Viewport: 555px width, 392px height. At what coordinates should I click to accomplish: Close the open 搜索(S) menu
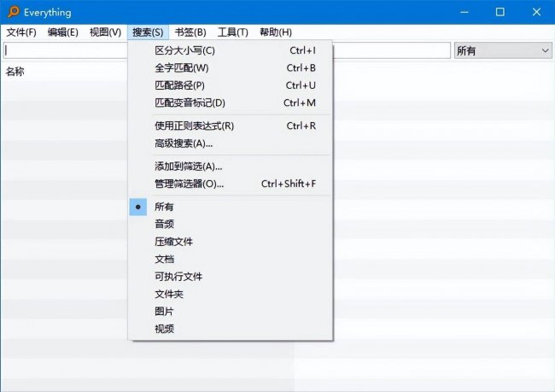tap(148, 32)
